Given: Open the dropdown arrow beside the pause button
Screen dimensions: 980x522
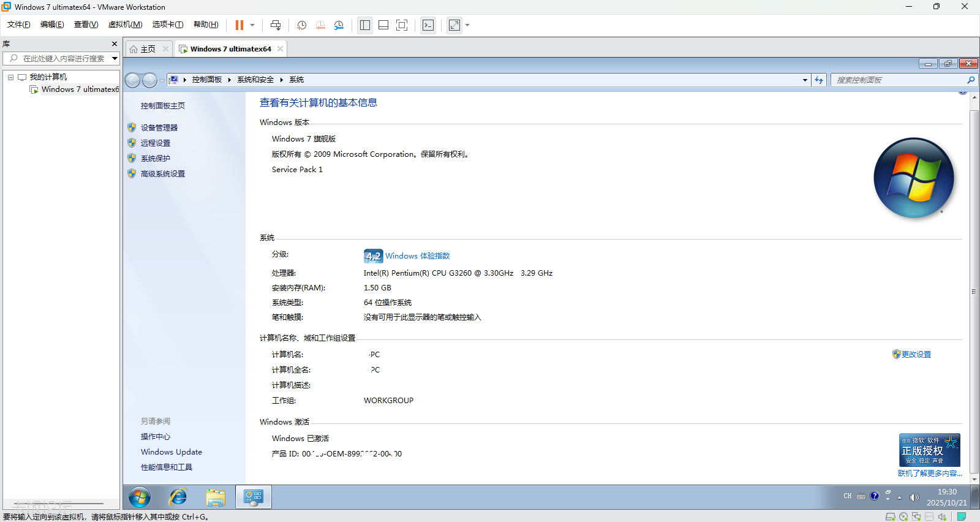Looking at the screenshot, I should click(x=252, y=25).
